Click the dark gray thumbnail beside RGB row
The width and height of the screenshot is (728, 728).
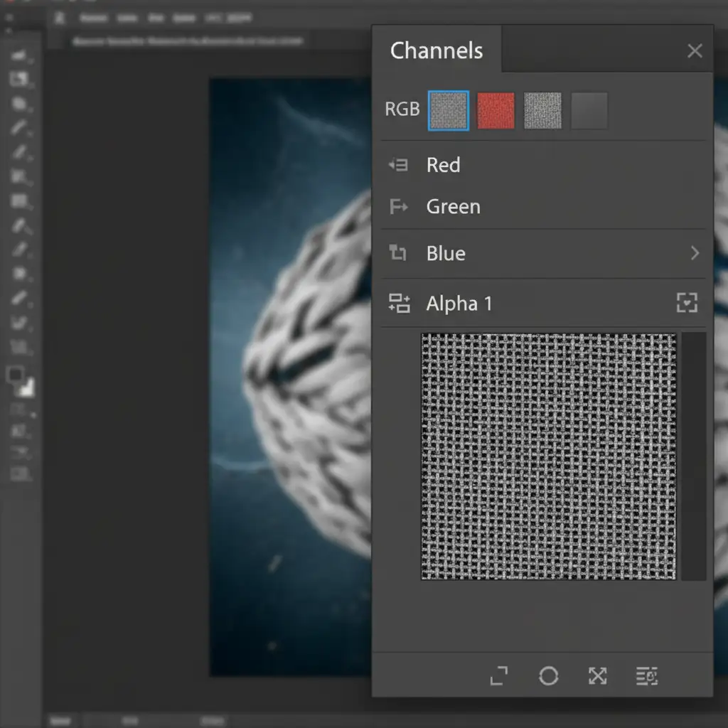tap(589, 111)
